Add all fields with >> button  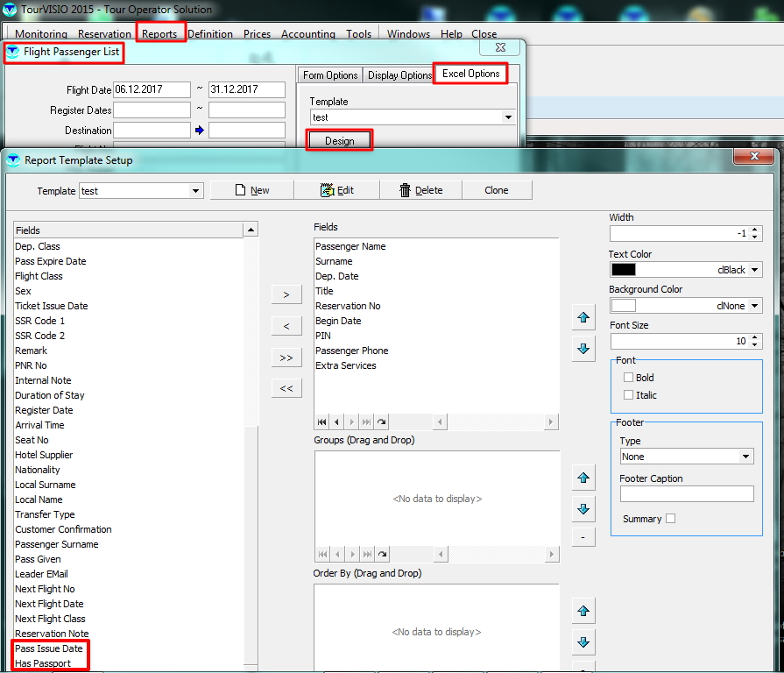[286, 358]
